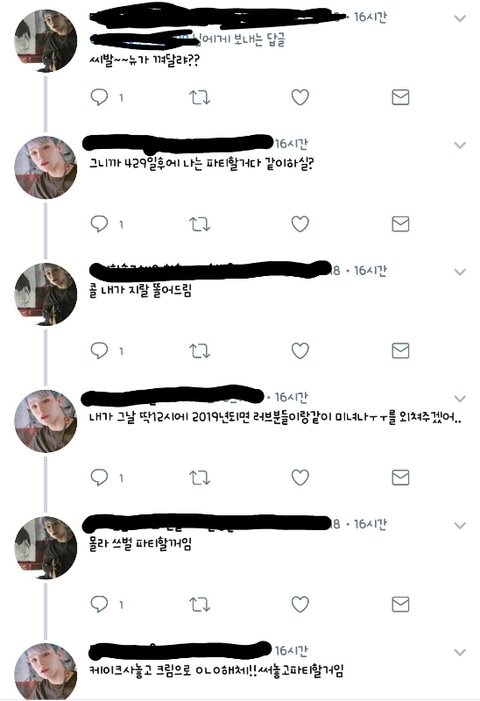Like the '콜 내가 지랄 떨어드림' tweet
The image size is (480, 701).
(x=300, y=350)
